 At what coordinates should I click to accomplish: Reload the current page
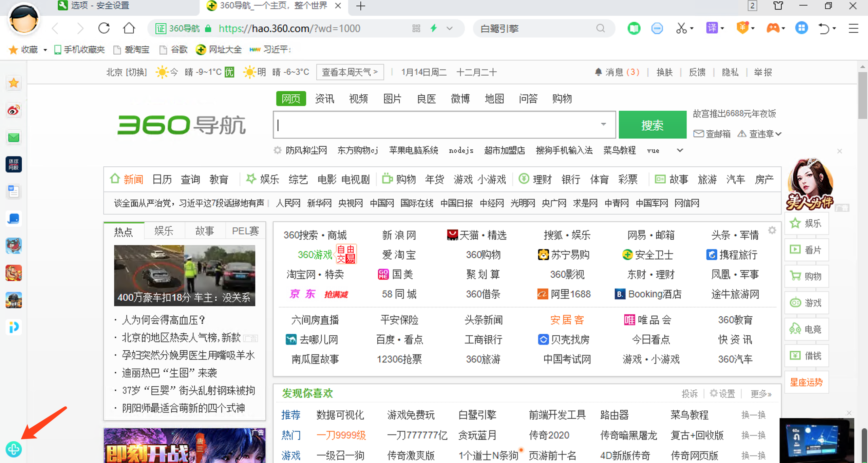click(x=104, y=28)
